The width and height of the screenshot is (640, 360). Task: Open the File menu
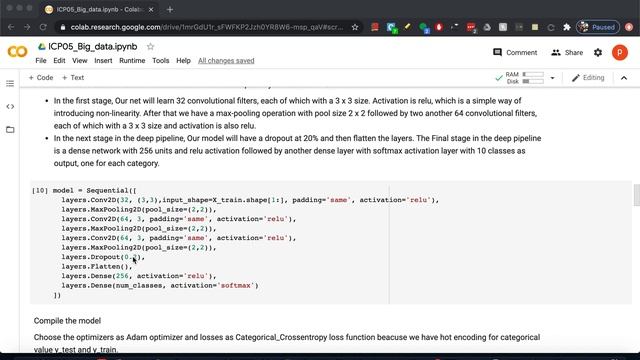click(41, 60)
